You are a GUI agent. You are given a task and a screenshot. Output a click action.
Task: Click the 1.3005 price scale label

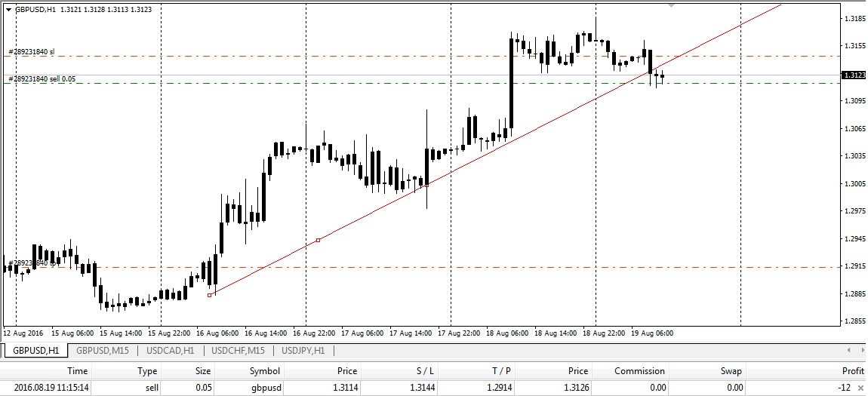coord(854,183)
